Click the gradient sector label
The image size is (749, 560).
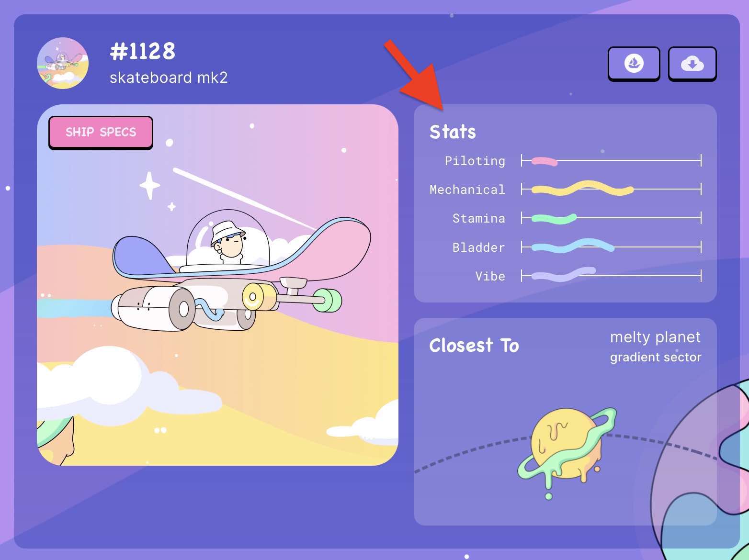(x=656, y=357)
